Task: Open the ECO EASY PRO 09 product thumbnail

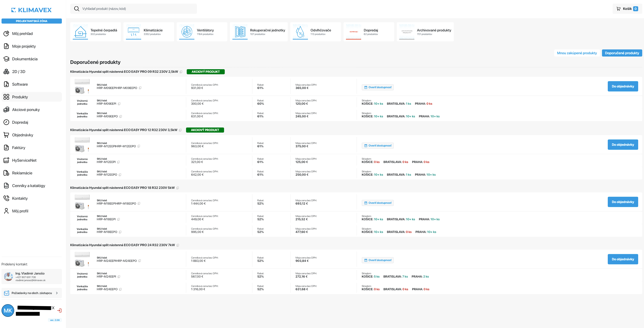Action: [82, 86]
